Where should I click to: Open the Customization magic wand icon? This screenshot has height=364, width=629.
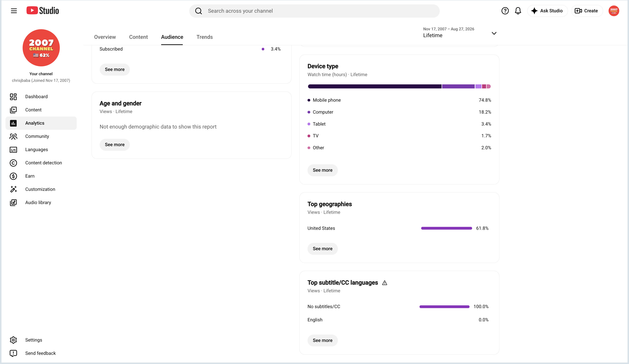point(13,189)
